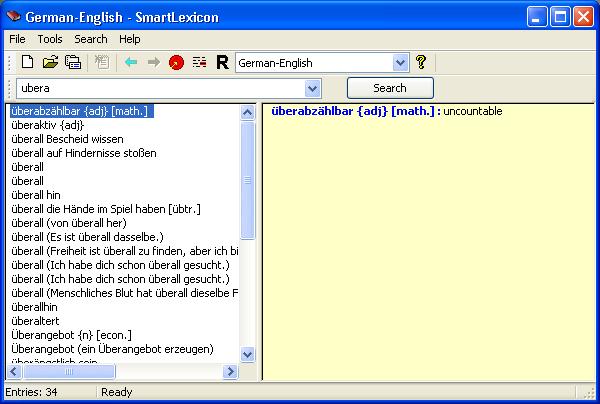Click the New document toolbar icon
The image size is (600, 404).
[x=27, y=62]
